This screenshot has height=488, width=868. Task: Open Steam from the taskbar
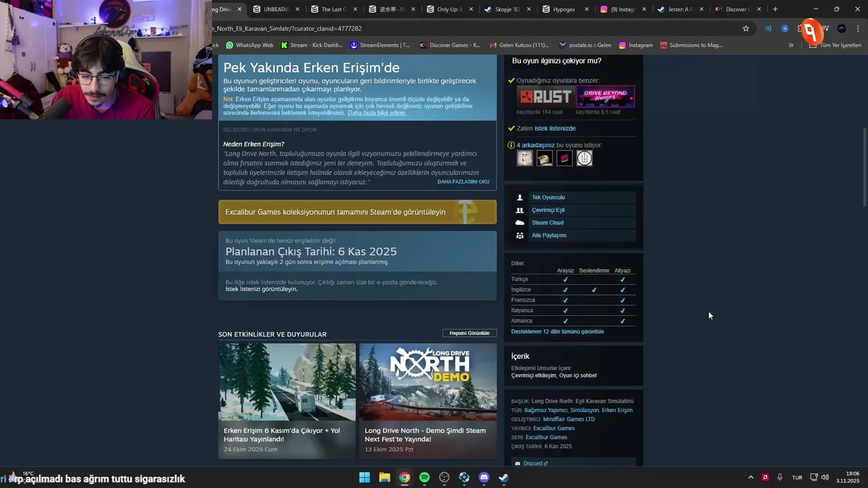[504, 477]
